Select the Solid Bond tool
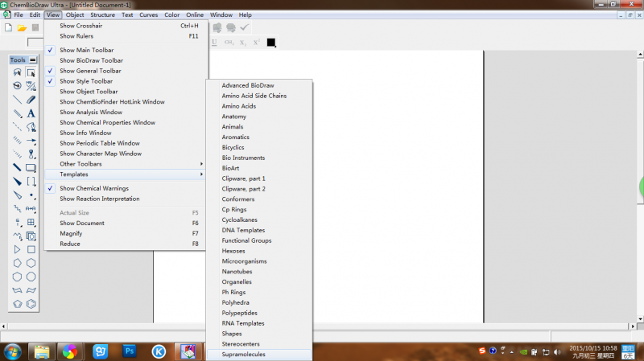Image resolution: width=644 pixels, height=361 pixels. (17, 100)
